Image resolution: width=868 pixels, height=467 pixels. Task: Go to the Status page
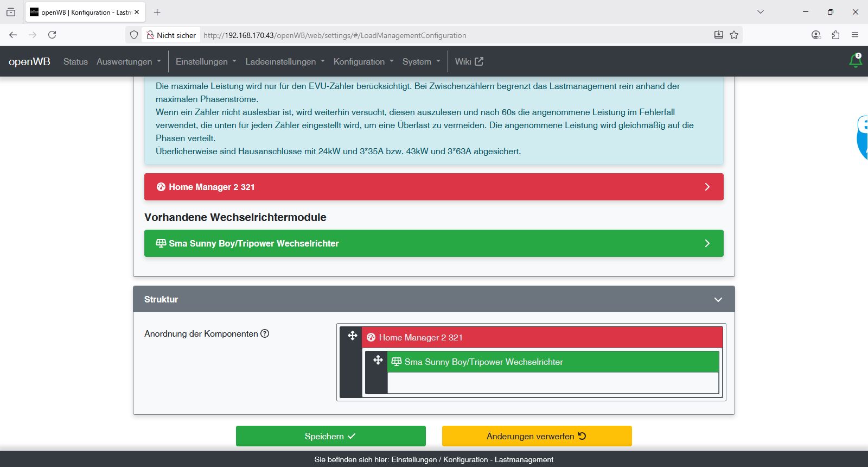pos(75,61)
